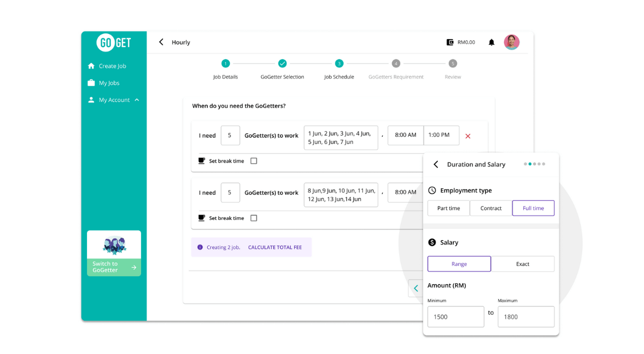Edit Minimum amount field 1500
Image resolution: width=644 pixels, height=354 pixels.
click(x=456, y=316)
